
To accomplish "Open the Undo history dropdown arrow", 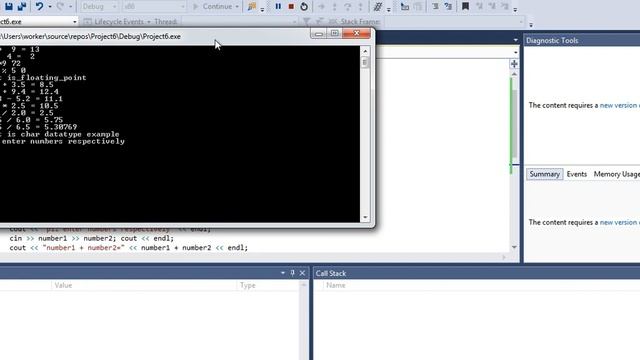I will coord(50,7).
